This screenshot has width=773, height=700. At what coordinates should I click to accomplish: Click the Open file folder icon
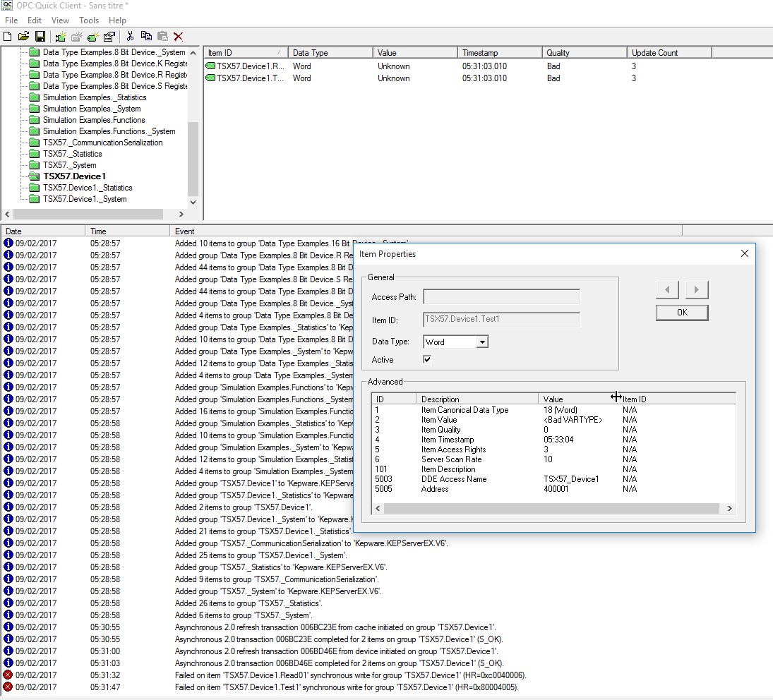click(x=23, y=36)
